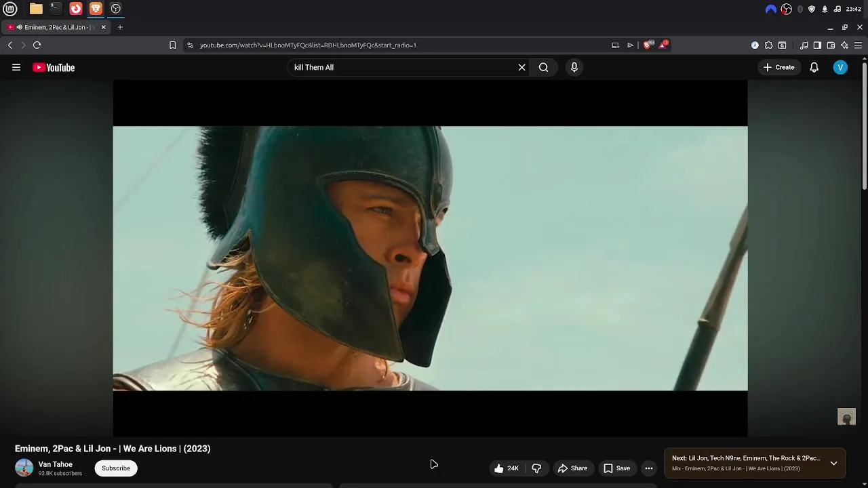Open the sound applet in tray
The height and width of the screenshot is (488, 868).
point(837,9)
